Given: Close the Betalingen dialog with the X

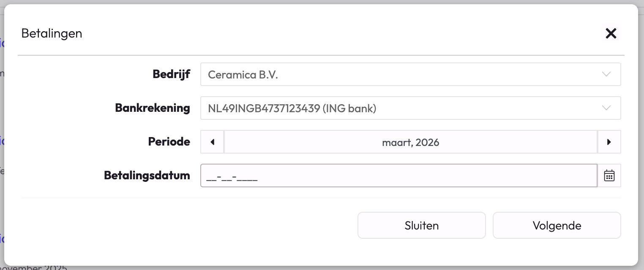Looking at the screenshot, I should click(611, 33).
